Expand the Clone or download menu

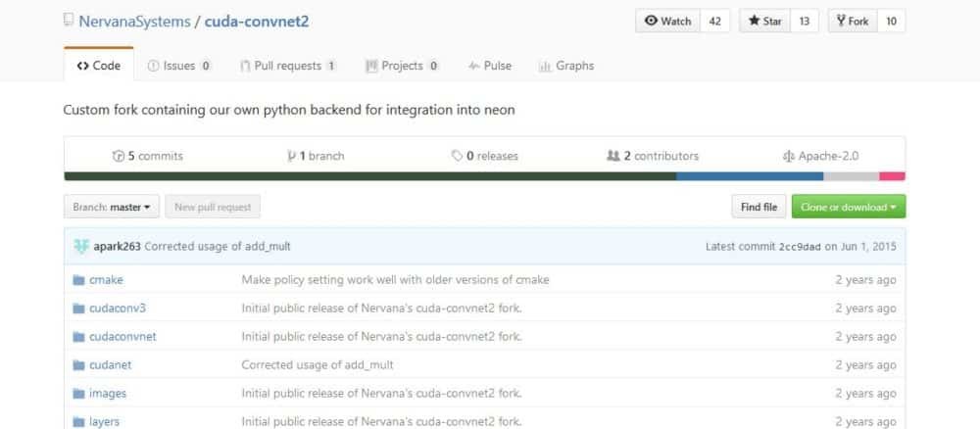[x=848, y=207]
